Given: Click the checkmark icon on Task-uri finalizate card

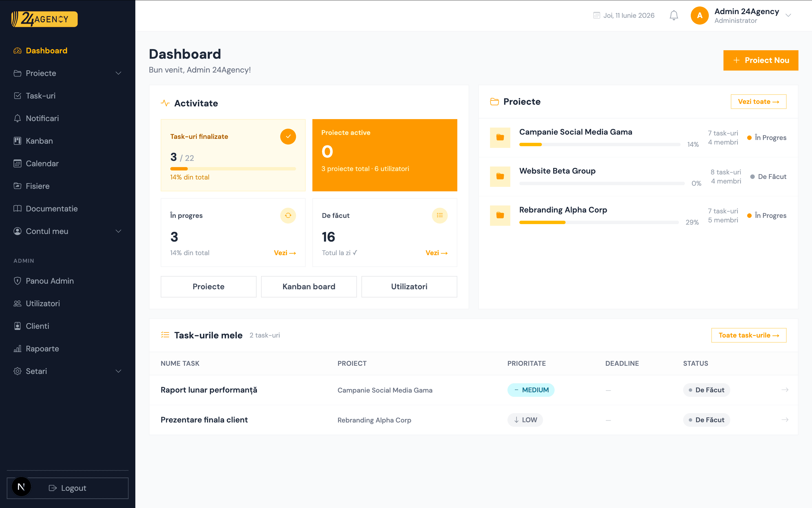Looking at the screenshot, I should [x=288, y=137].
